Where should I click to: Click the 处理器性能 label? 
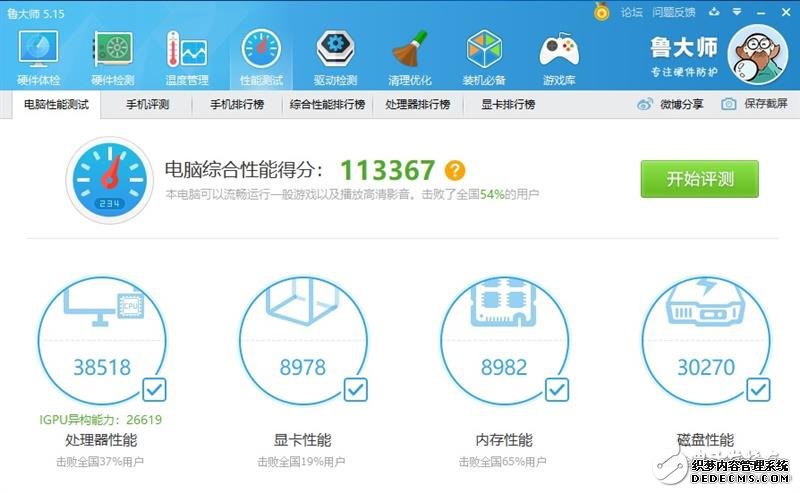tap(101, 440)
